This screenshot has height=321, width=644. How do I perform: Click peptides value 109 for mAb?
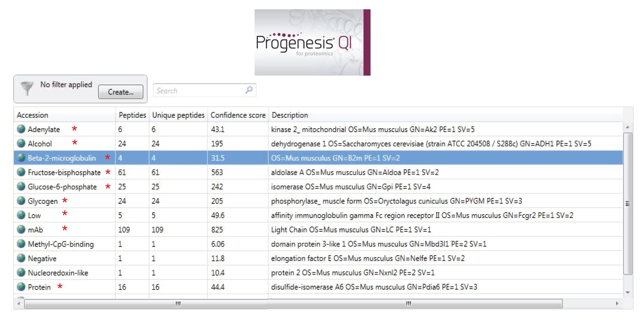(x=124, y=230)
